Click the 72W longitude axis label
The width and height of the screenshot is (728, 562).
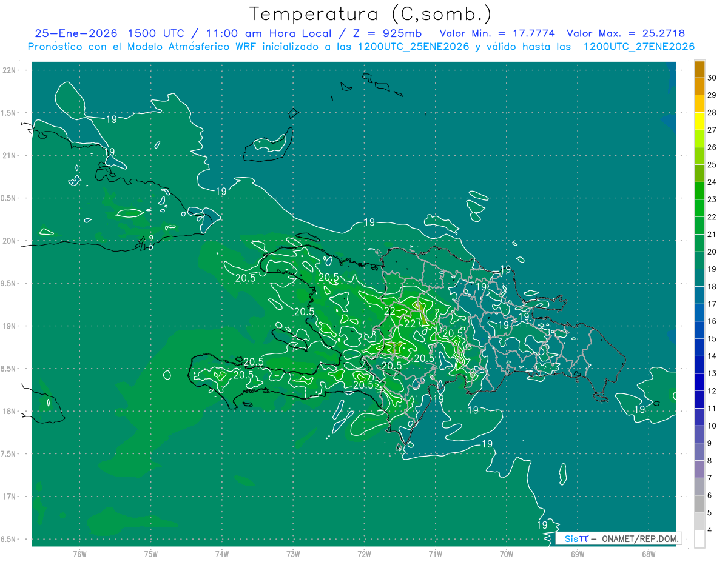[364, 554]
